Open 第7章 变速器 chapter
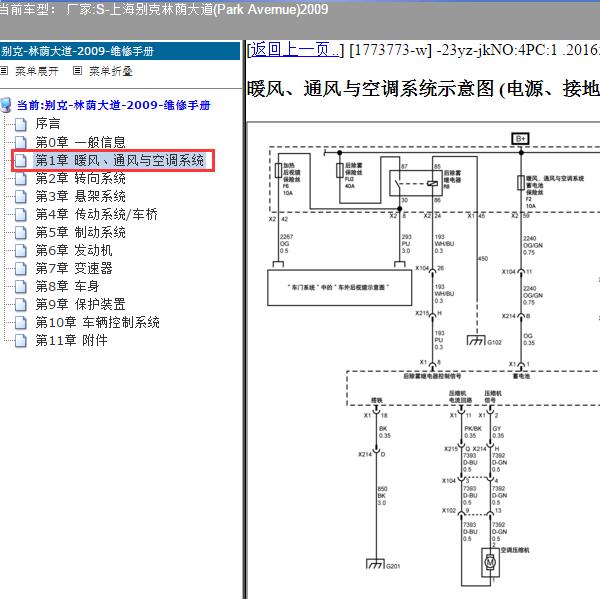 coord(74,268)
